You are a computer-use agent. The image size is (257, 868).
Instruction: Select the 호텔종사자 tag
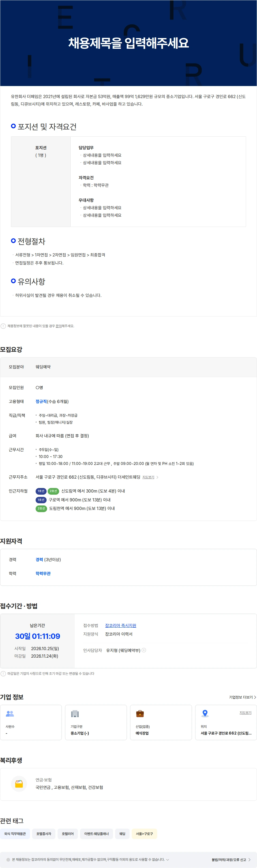click(44, 834)
